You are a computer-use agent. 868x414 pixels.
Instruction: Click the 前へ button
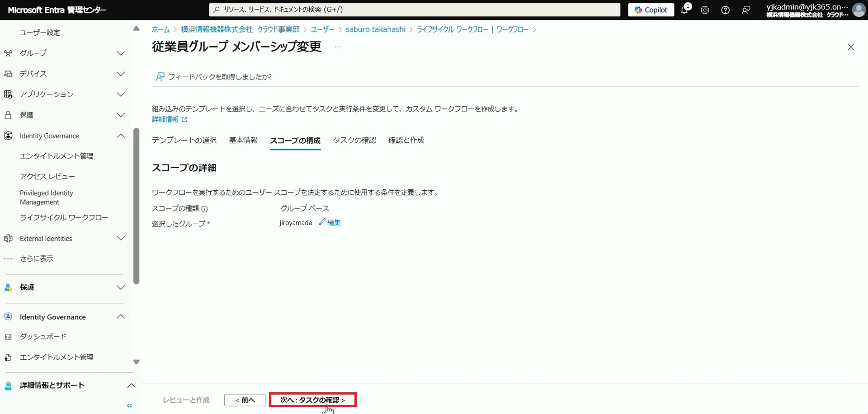pos(245,400)
